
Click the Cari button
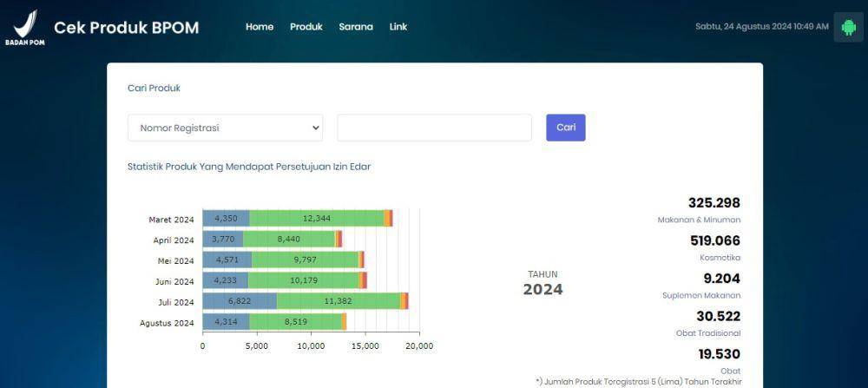tap(566, 128)
